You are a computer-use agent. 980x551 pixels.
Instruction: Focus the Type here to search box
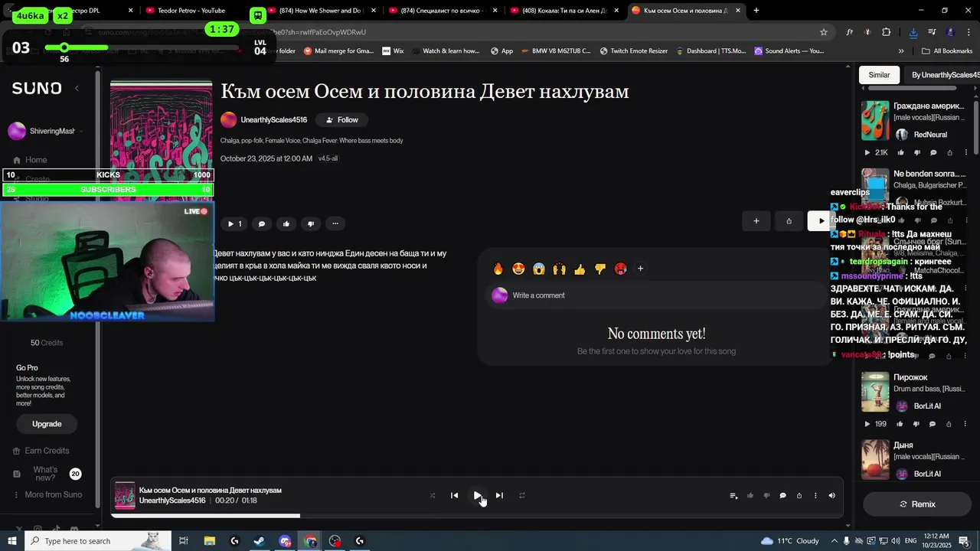[98, 541]
